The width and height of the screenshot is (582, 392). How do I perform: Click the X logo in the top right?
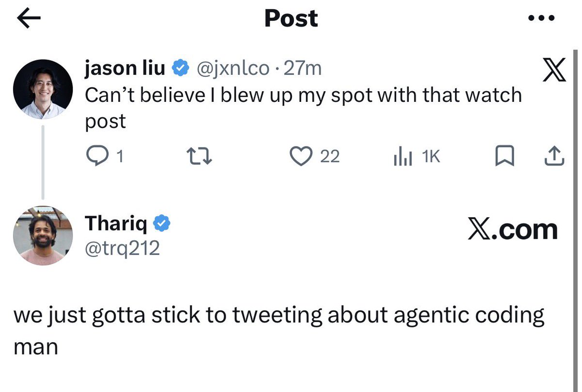click(x=554, y=70)
